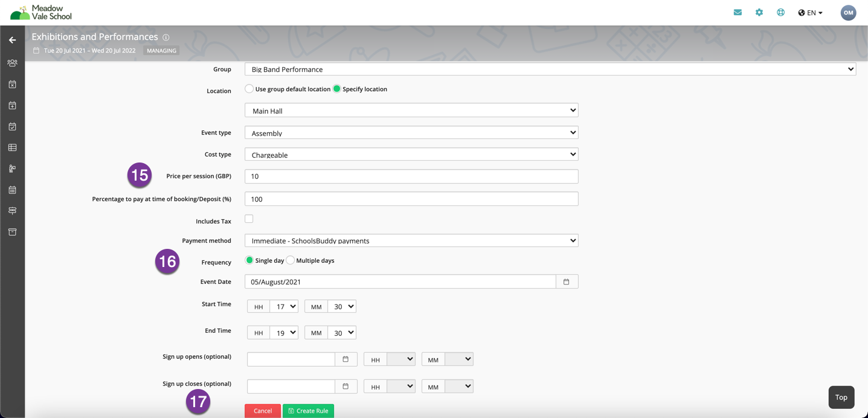Open the Event type dropdown
This screenshot has width=868, height=418.
click(x=411, y=132)
